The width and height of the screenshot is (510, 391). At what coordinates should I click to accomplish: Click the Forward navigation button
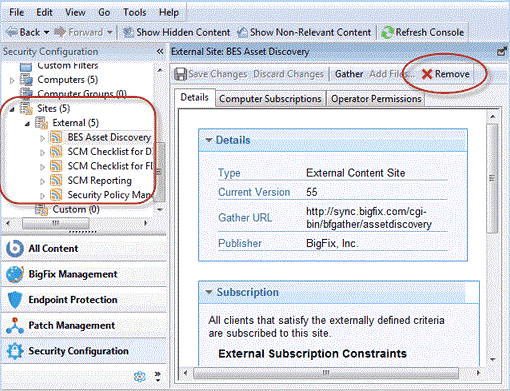[78, 32]
